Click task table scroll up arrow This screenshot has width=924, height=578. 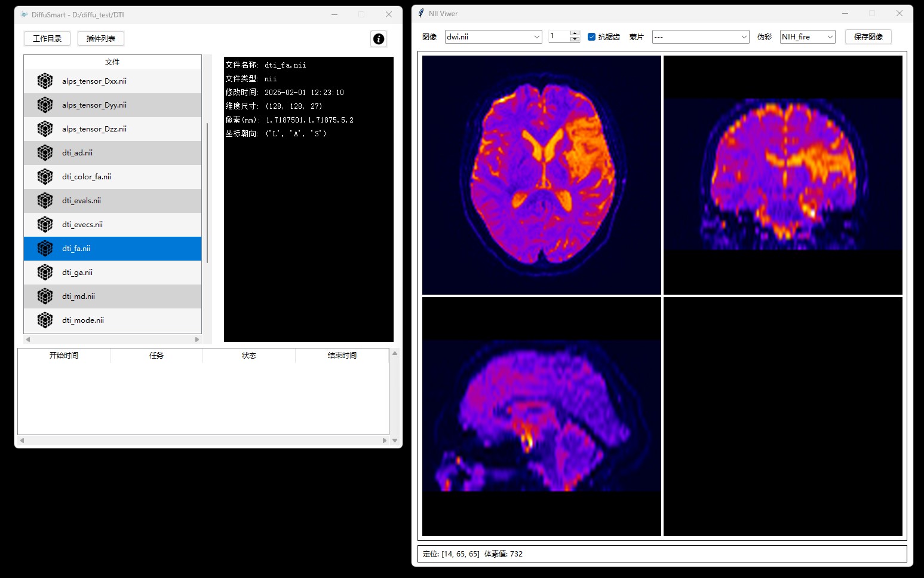pyautogui.click(x=395, y=353)
